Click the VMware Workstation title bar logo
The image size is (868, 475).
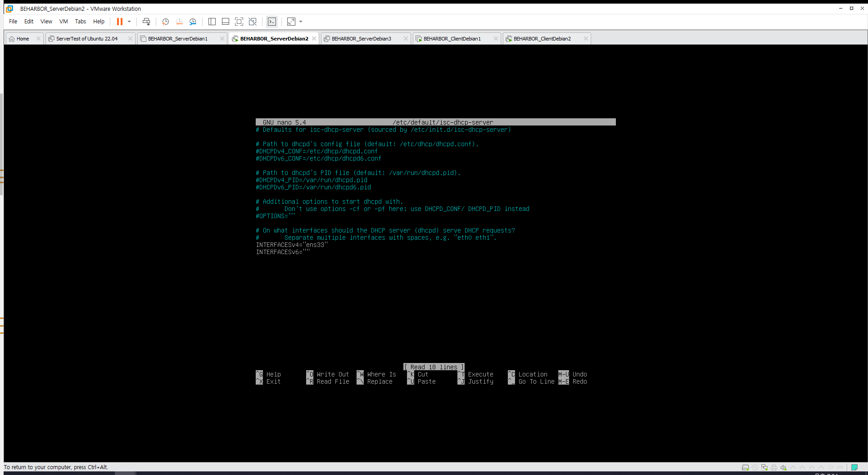coord(9,9)
